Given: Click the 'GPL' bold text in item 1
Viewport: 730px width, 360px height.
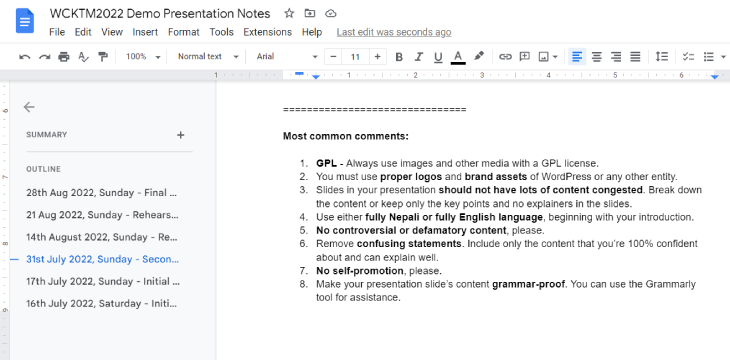Looking at the screenshot, I should coord(326,163).
